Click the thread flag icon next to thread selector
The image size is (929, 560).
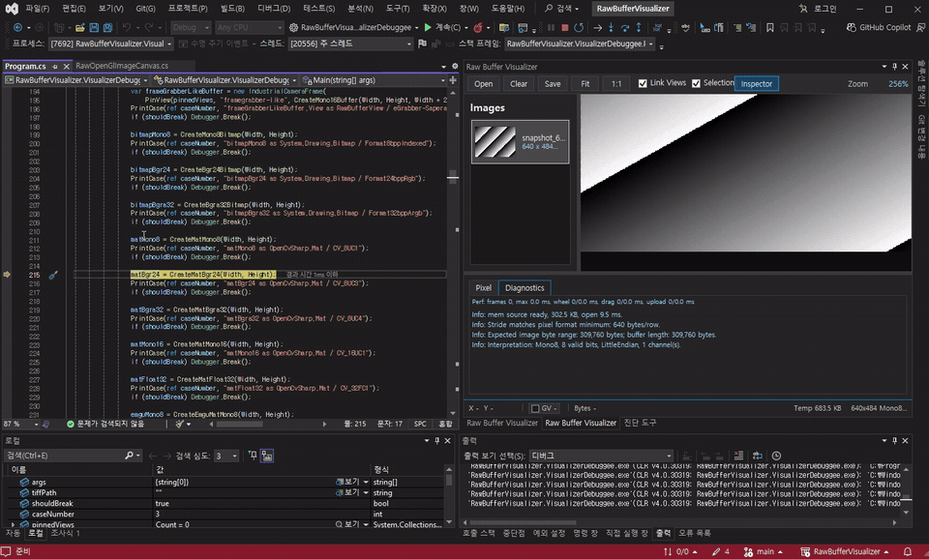422,44
